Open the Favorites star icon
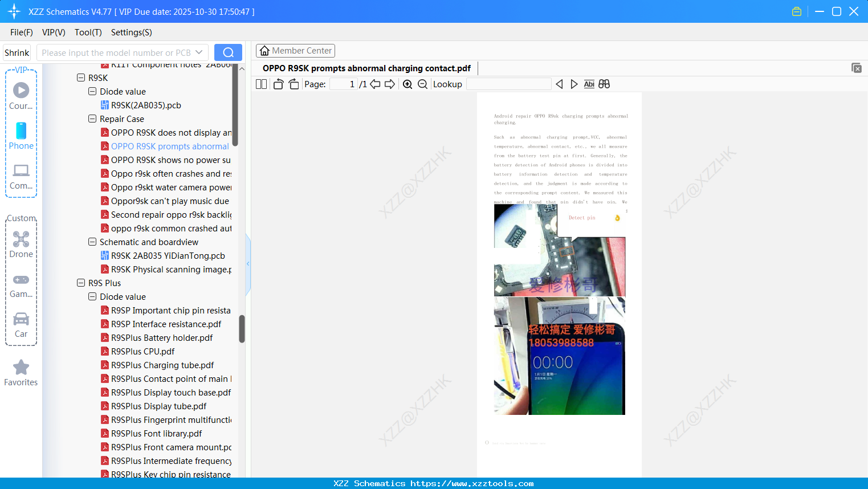The width and height of the screenshot is (868, 489). click(21, 373)
